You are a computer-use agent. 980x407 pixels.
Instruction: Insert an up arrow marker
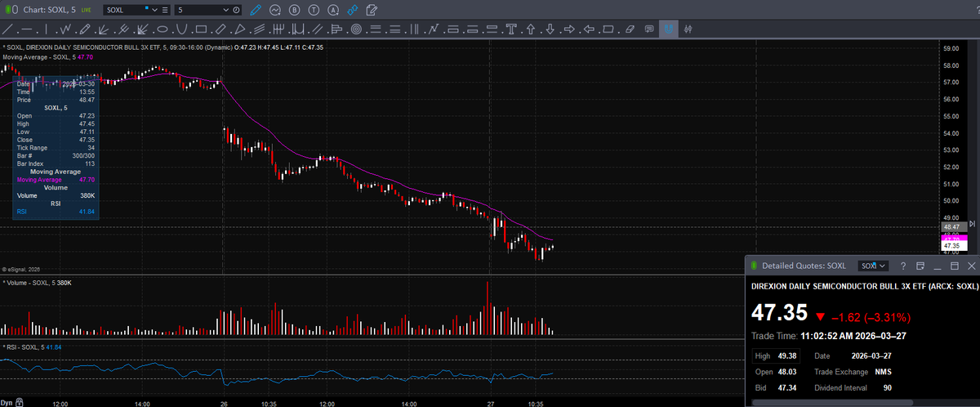tap(531, 29)
